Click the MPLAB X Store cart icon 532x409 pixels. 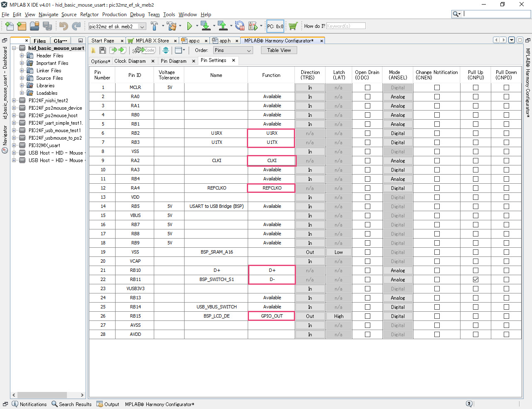pos(293,26)
